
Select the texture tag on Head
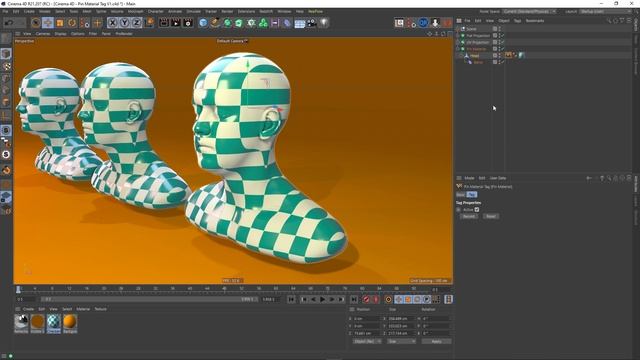pos(522,55)
